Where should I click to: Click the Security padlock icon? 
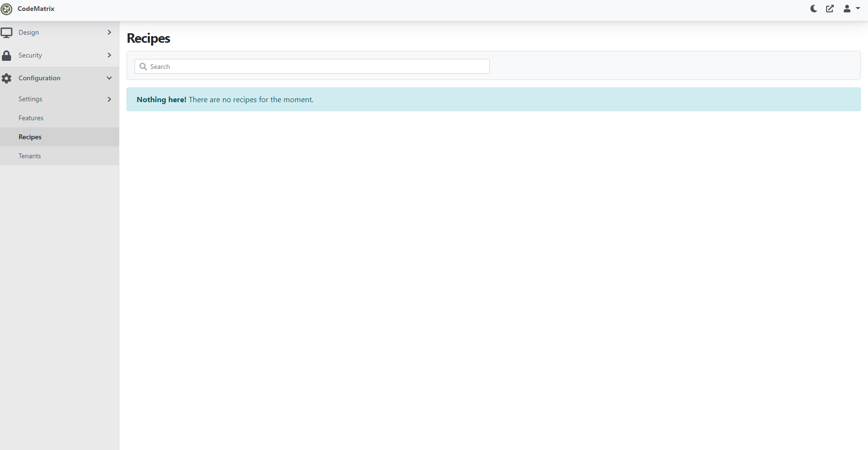pos(7,55)
